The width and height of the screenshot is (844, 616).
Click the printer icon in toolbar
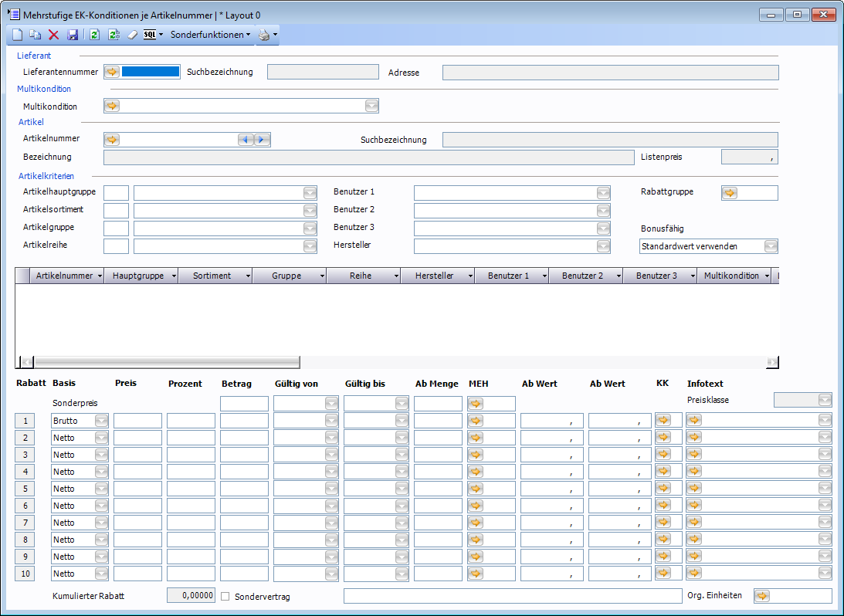264,35
